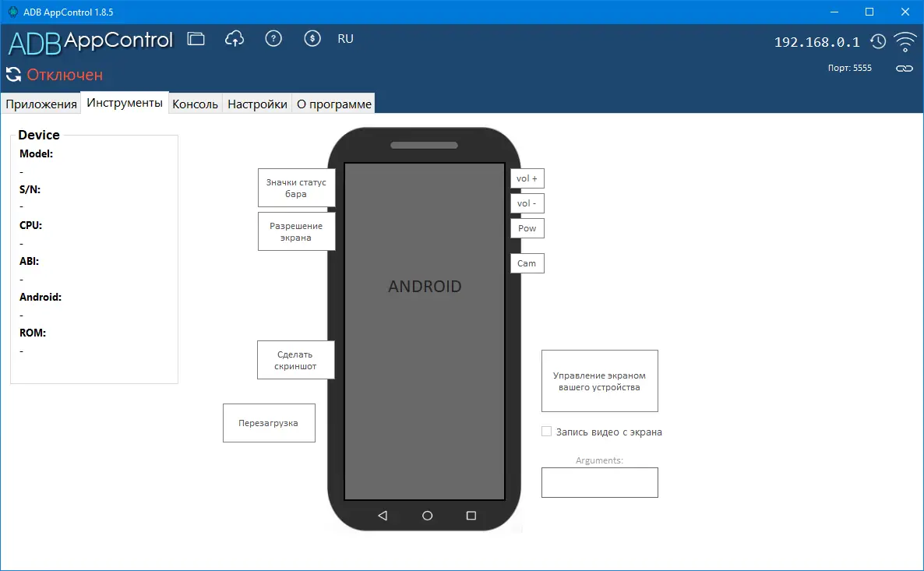Select the Инструменты tab
Image resolution: width=924 pixels, height=571 pixels.
point(125,103)
